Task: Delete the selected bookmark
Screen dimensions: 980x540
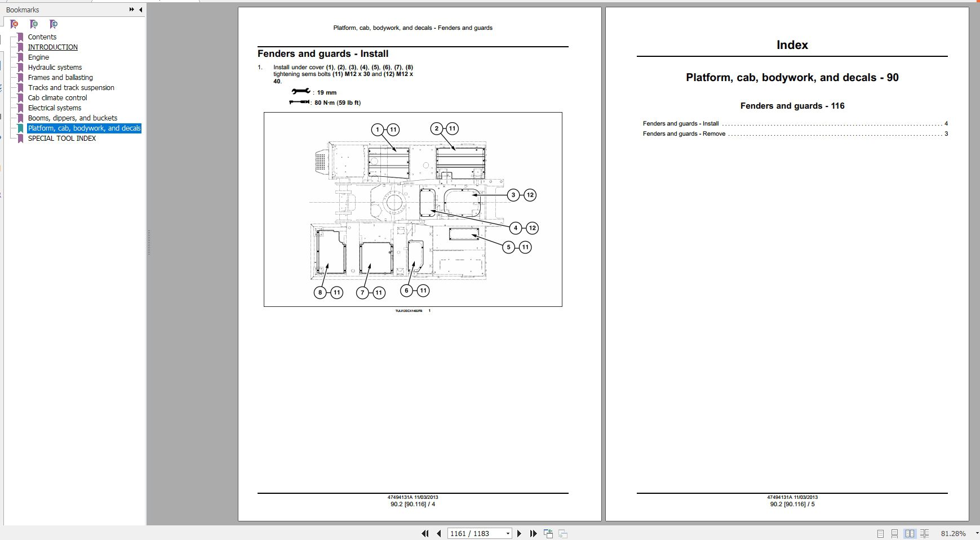Action: pyautogui.click(x=14, y=24)
